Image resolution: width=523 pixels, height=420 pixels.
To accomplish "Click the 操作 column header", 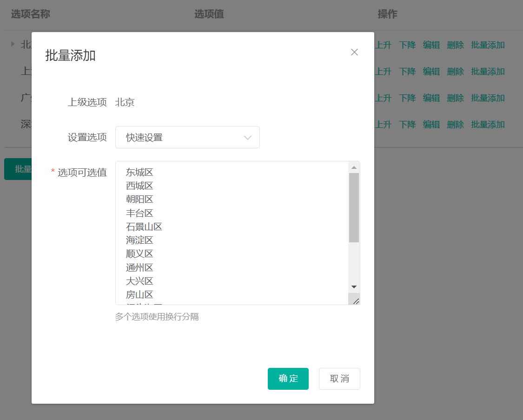I will pyautogui.click(x=388, y=14).
